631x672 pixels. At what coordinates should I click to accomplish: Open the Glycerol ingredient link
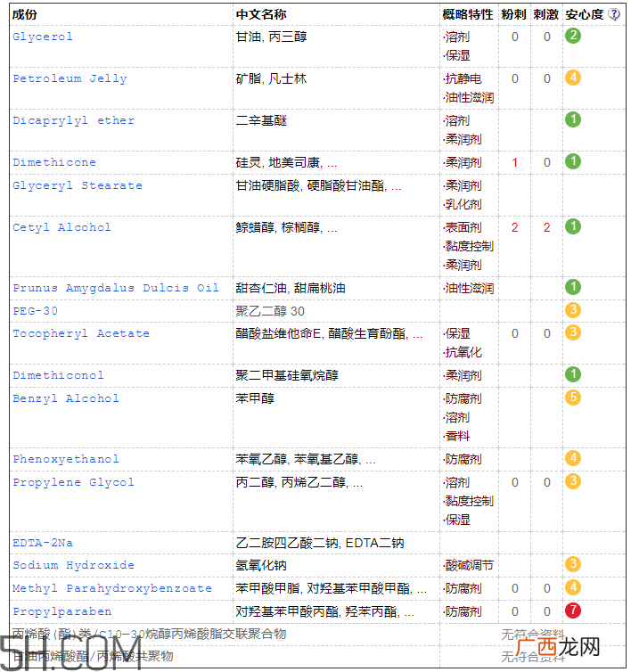coord(43,37)
